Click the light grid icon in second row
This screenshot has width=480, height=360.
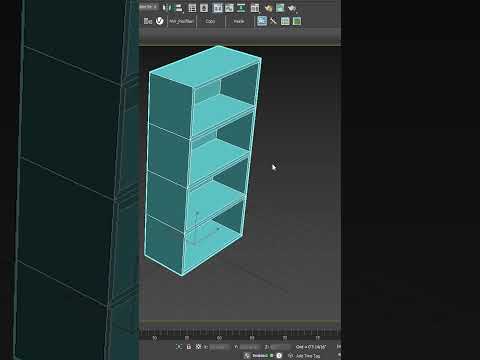click(285, 21)
